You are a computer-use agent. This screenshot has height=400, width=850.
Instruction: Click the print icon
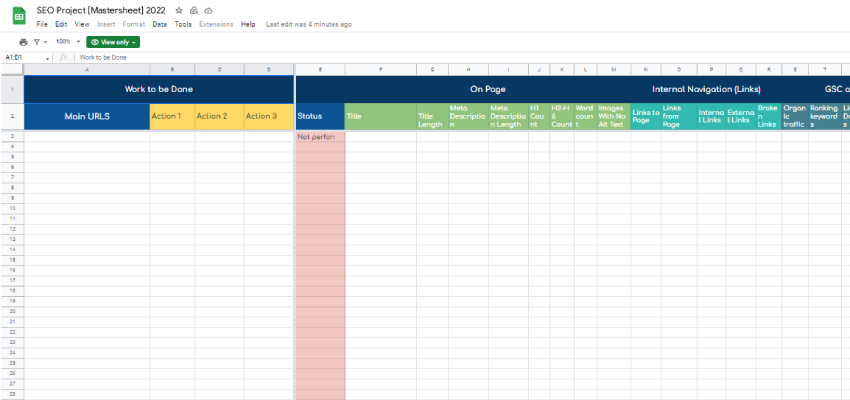click(23, 42)
